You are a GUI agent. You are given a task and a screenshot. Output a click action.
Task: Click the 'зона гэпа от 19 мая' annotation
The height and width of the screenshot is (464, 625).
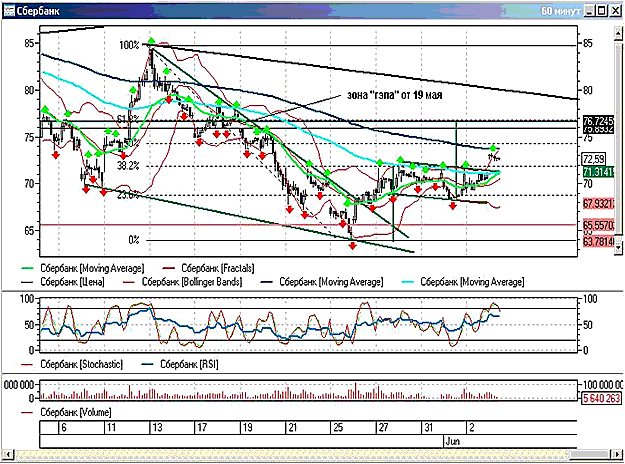point(395,95)
